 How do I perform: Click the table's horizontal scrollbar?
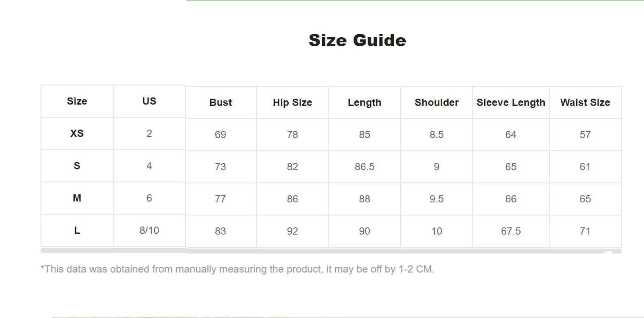click(331, 251)
